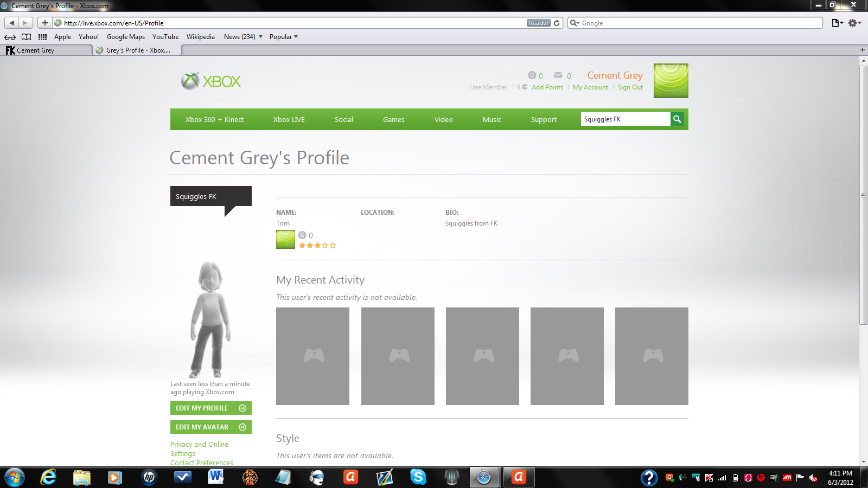
Task: Click the messages envelope icon
Action: [558, 75]
